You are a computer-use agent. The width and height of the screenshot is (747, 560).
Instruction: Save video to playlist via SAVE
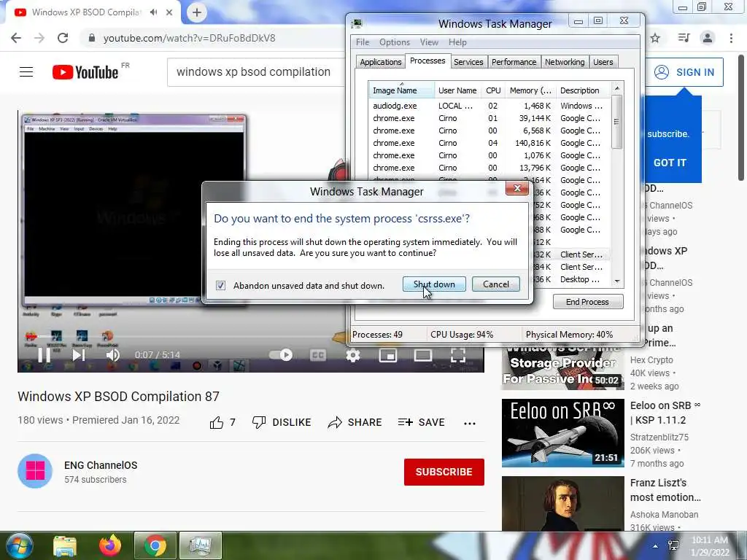(x=421, y=422)
